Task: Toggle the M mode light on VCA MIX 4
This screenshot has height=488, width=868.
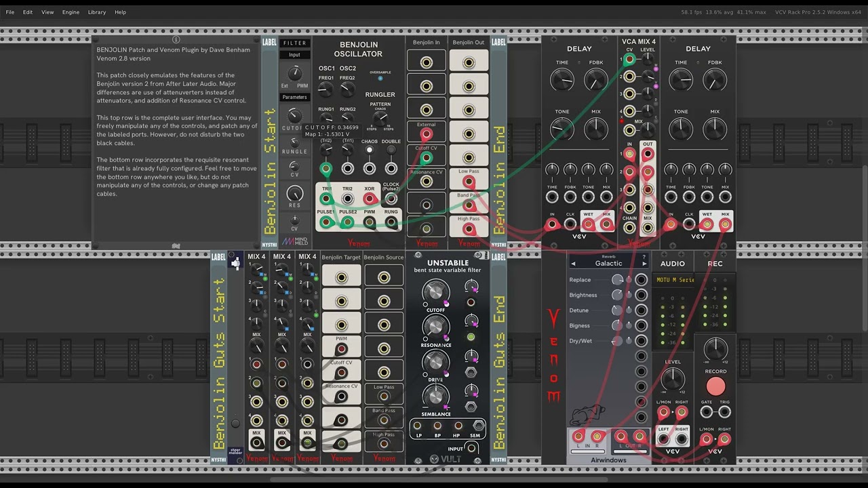Action: click(656, 69)
